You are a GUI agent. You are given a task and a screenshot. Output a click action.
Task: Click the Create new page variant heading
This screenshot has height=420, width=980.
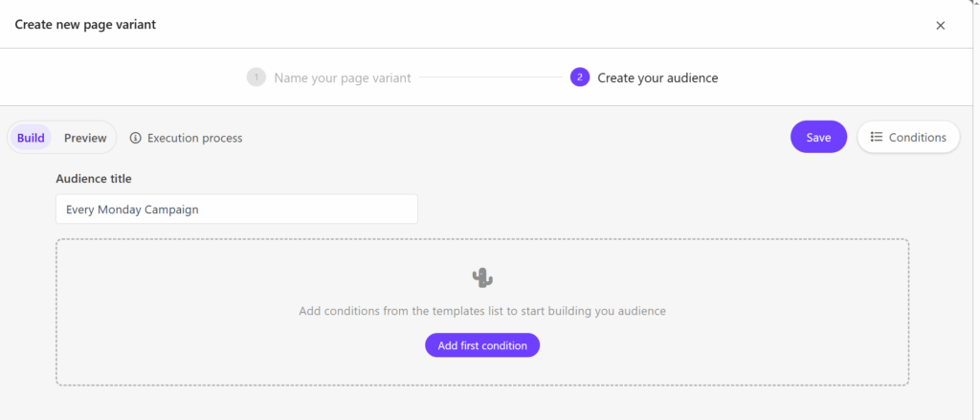click(85, 25)
